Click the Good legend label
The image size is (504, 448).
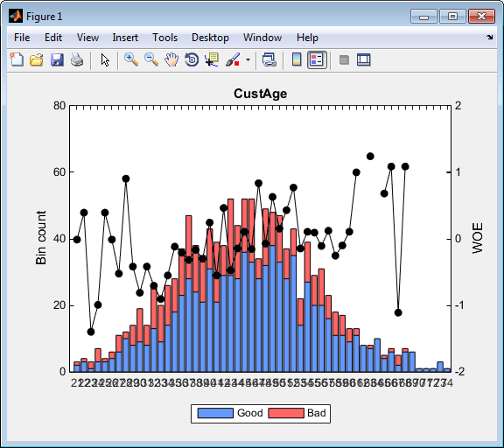(x=249, y=413)
